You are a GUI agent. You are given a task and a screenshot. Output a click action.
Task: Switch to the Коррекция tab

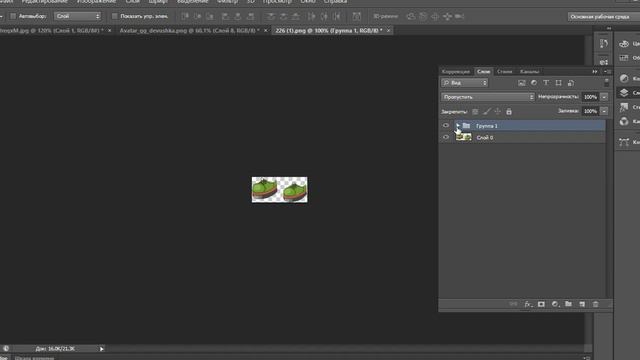[456, 71]
